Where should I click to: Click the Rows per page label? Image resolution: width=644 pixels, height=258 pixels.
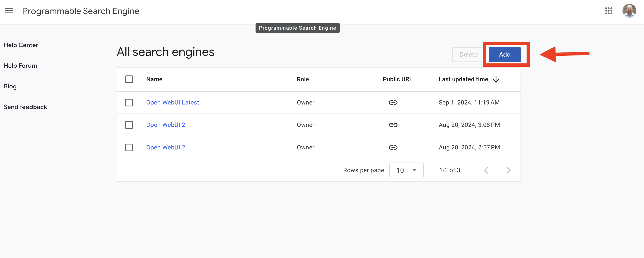(x=364, y=170)
